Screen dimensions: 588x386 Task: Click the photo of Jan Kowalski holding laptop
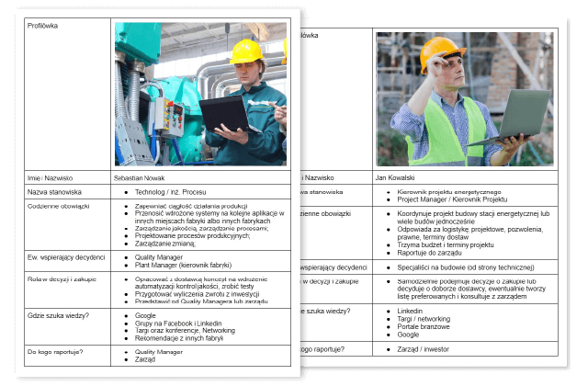pos(464,99)
